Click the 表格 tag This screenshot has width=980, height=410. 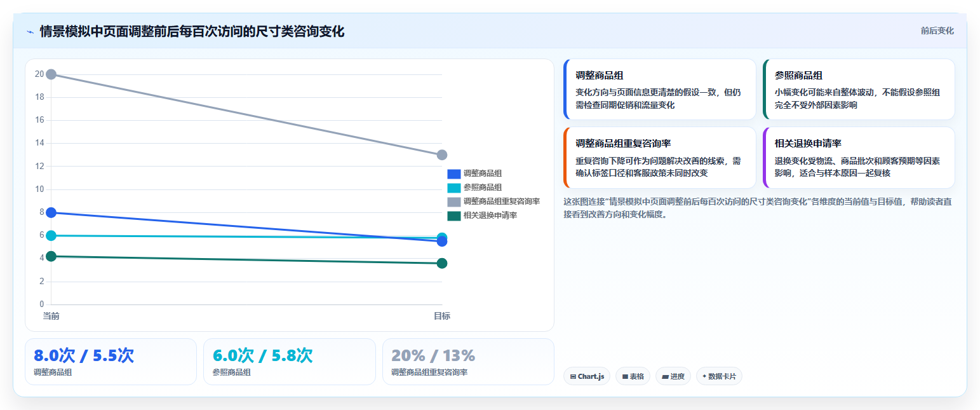pyautogui.click(x=633, y=376)
